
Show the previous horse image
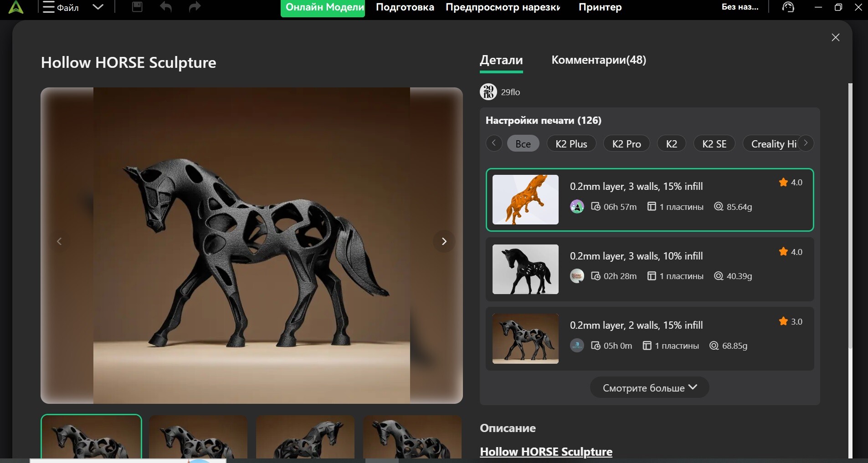click(59, 241)
